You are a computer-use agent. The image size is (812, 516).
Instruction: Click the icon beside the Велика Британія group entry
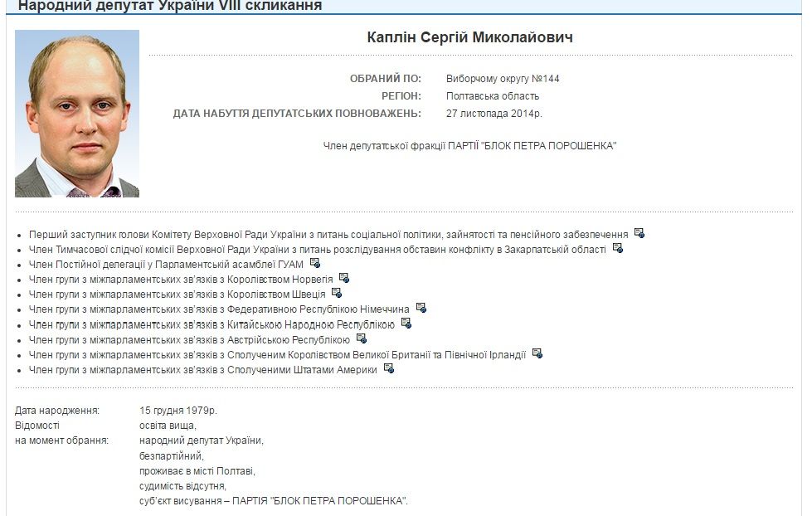[x=539, y=353]
